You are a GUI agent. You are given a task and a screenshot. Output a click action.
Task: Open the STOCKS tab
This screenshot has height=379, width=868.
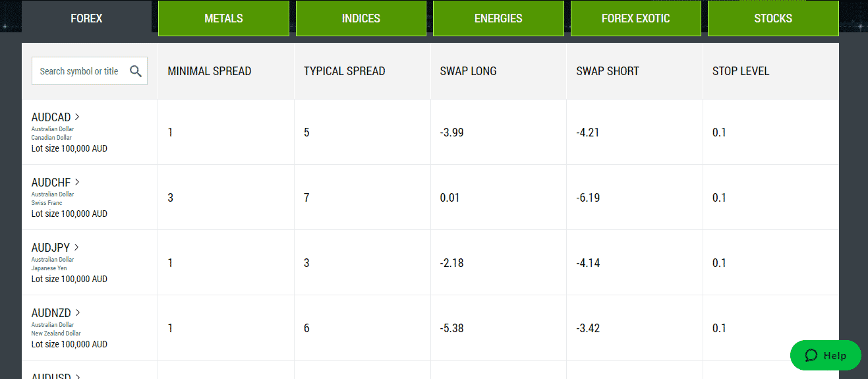tap(773, 18)
